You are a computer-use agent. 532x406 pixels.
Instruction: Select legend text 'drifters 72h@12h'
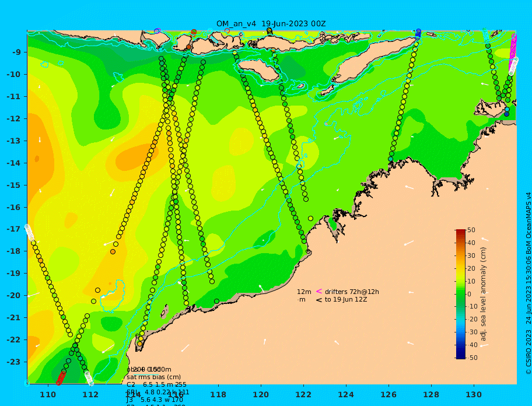pyautogui.click(x=352, y=292)
